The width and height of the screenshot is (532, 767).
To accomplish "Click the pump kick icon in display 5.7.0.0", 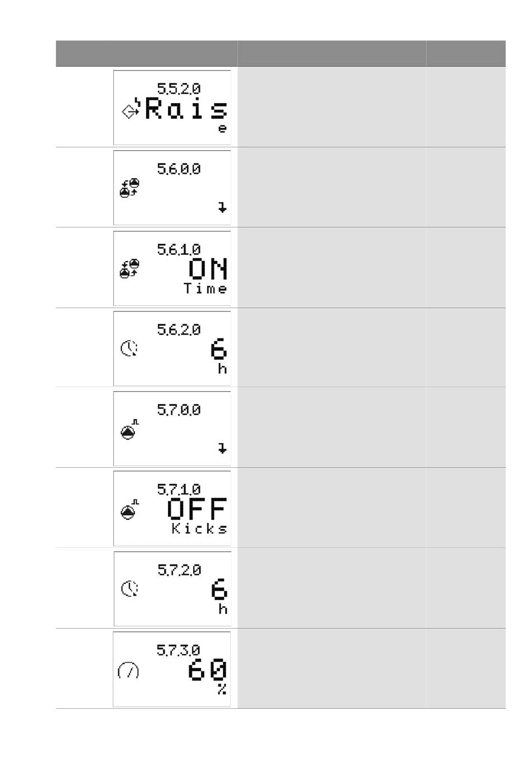I will [x=130, y=429].
